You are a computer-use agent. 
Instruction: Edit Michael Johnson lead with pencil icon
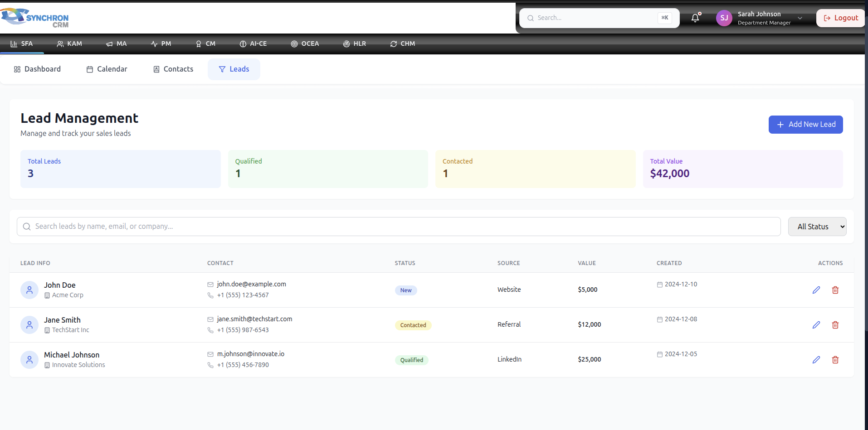[x=816, y=360]
